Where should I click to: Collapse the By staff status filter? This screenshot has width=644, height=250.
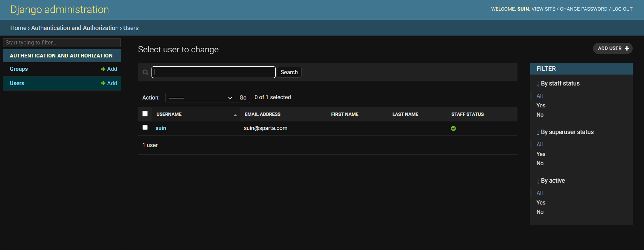pos(558,83)
